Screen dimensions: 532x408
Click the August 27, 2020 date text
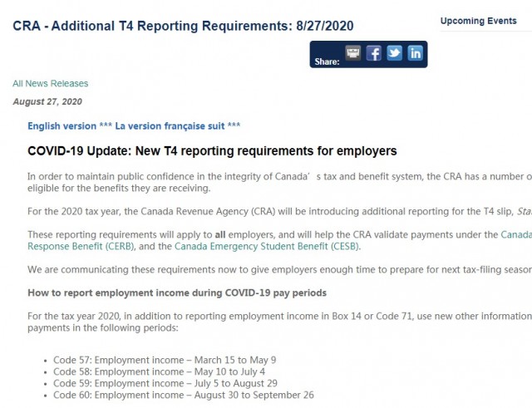(47, 101)
